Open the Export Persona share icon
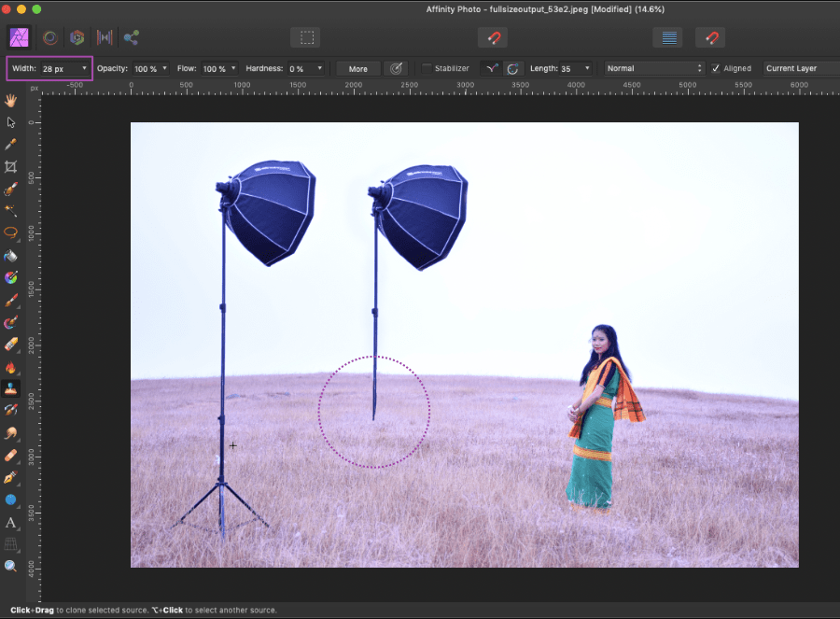 coord(132,37)
